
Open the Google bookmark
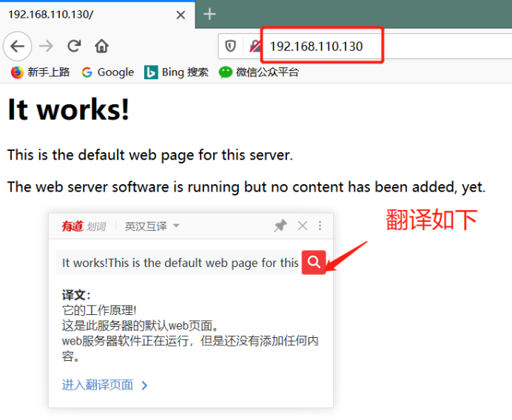[x=108, y=72]
